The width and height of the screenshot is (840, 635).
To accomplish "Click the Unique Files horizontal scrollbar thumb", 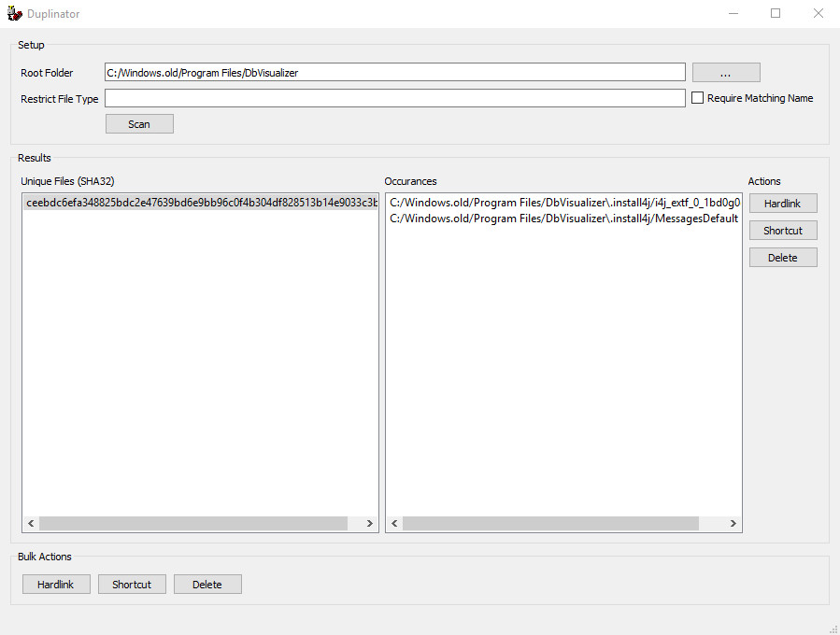I will 193,523.
